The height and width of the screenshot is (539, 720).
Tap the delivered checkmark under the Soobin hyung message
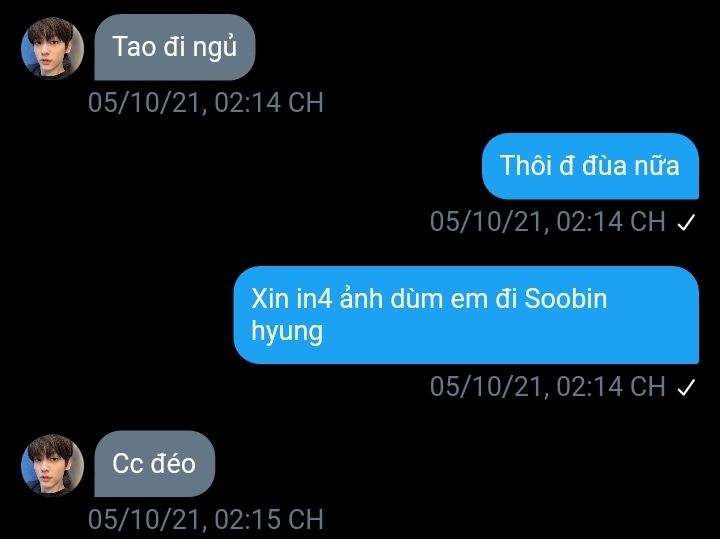coord(686,387)
